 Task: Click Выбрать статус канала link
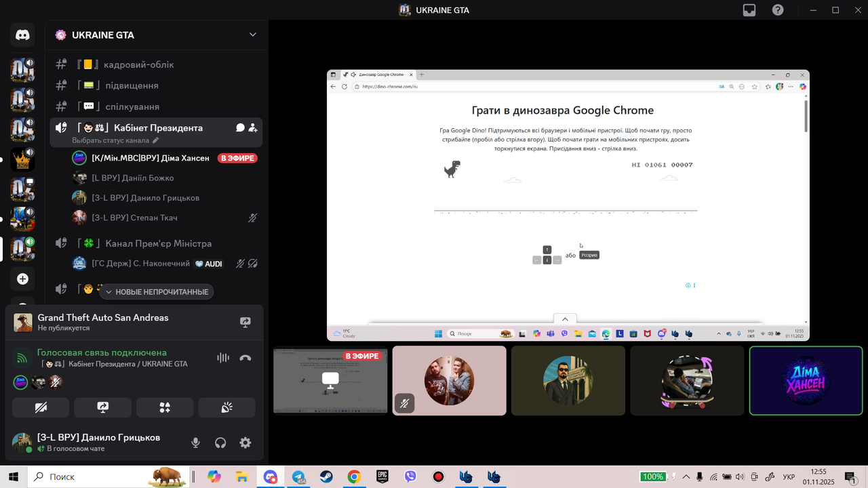pyautogui.click(x=111, y=140)
